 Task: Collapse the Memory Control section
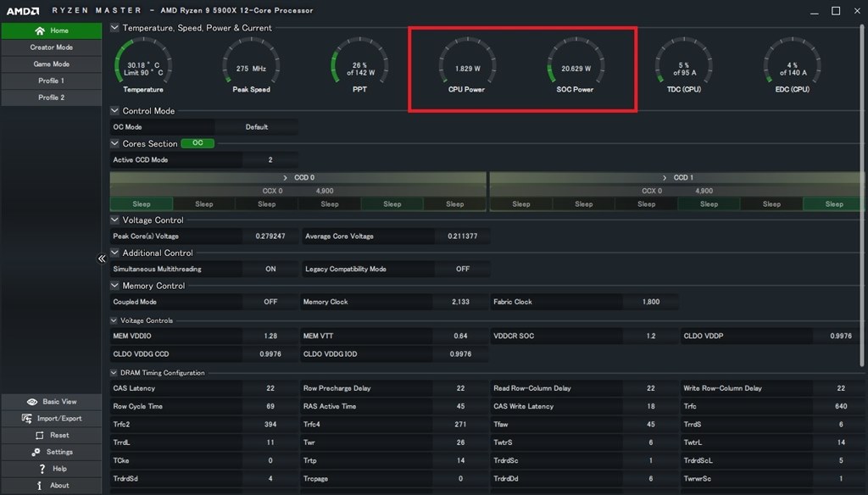pyautogui.click(x=114, y=286)
